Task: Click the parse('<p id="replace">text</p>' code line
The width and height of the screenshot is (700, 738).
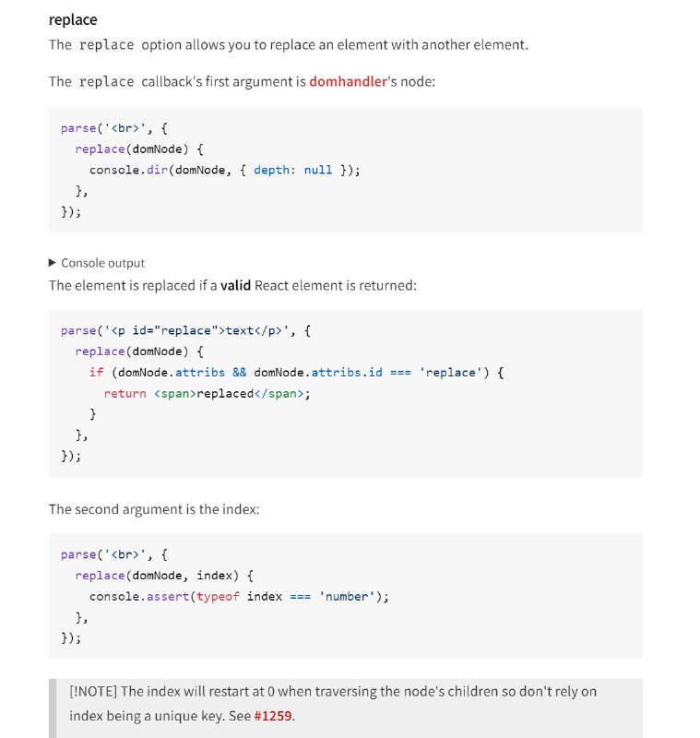Action: click(185, 330)
